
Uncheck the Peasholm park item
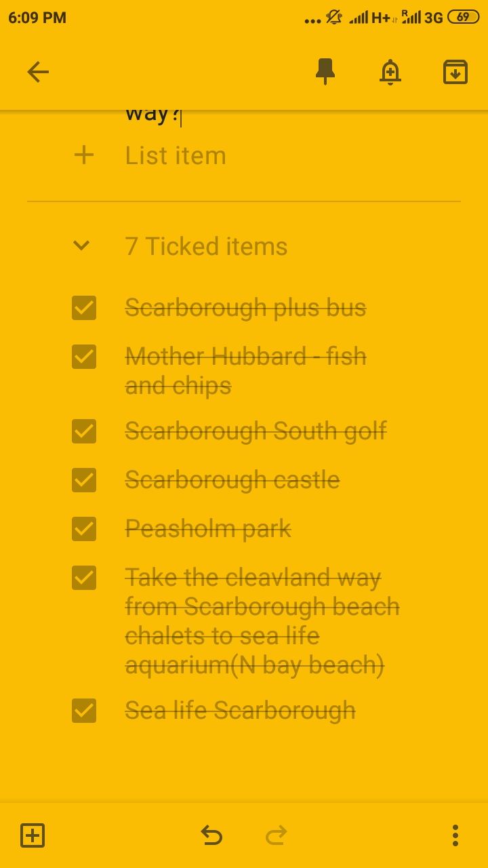pyautogui.click(x=84, y=529)
